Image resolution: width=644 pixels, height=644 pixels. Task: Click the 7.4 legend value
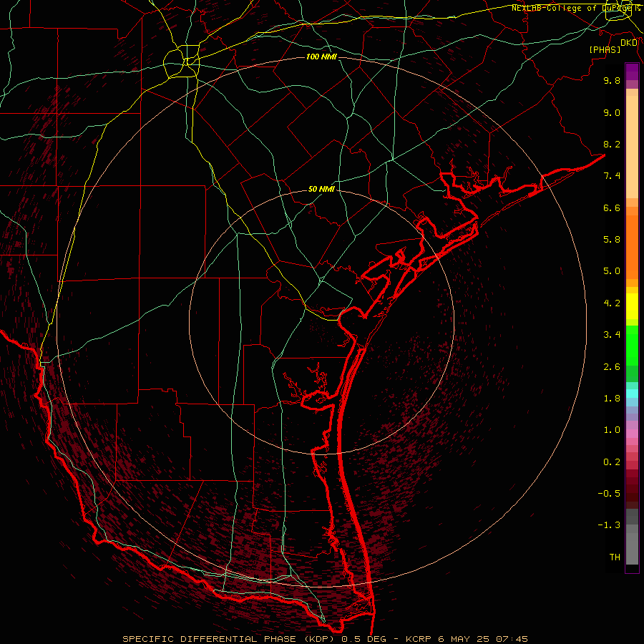click(612, 176)
